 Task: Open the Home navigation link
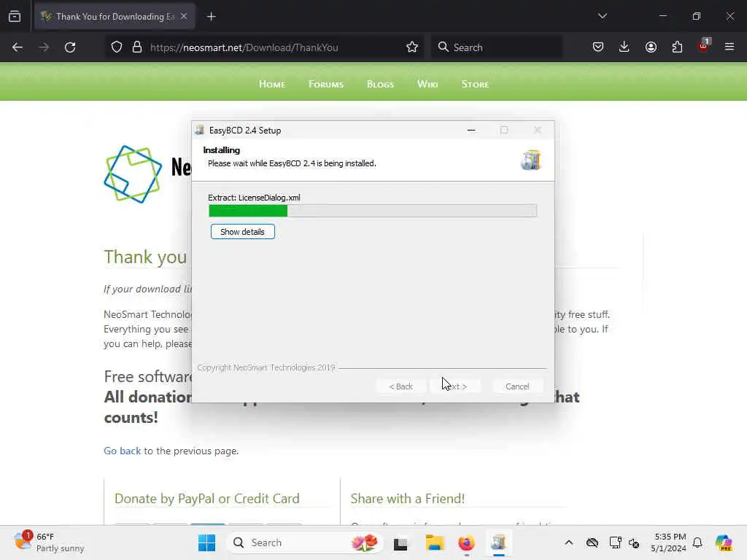coord(272,85)
